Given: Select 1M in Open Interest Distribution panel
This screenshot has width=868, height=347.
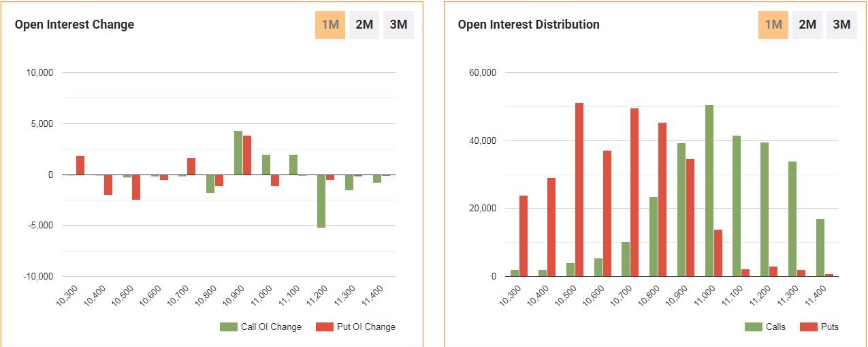Looking at the screenshot, I should [x=773, y=25].
